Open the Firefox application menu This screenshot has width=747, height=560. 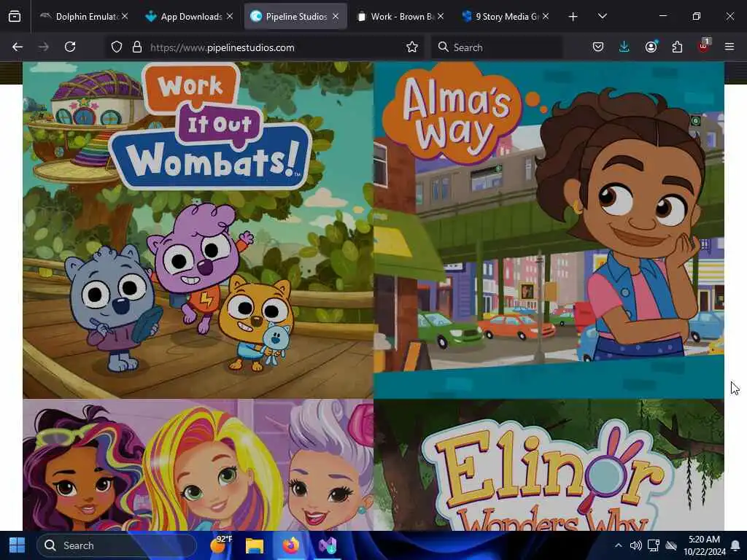[729, 47]
